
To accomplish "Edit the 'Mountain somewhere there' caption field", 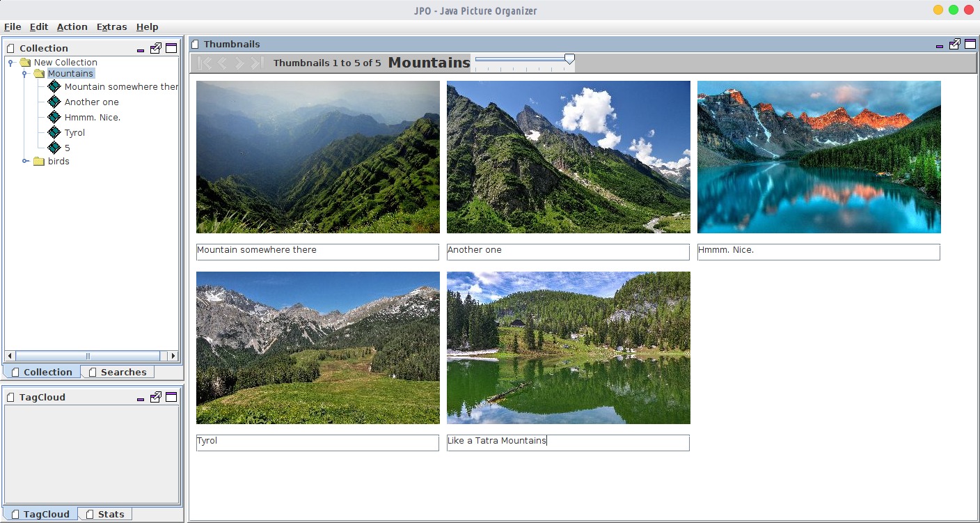I will (x=317, y=251).
